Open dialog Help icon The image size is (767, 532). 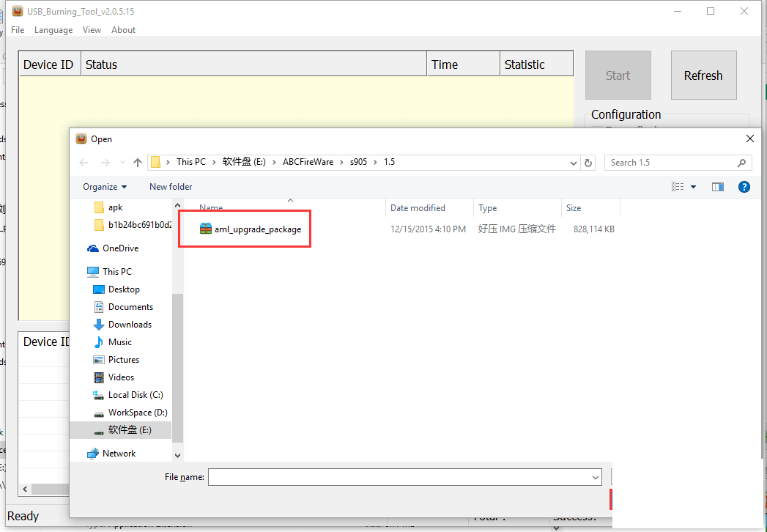point(744,186)
